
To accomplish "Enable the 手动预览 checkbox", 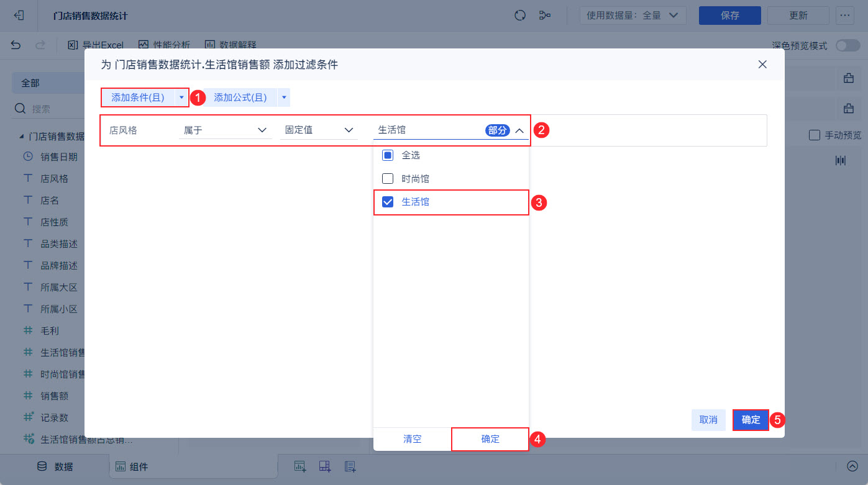I will (x=814, y=135).
